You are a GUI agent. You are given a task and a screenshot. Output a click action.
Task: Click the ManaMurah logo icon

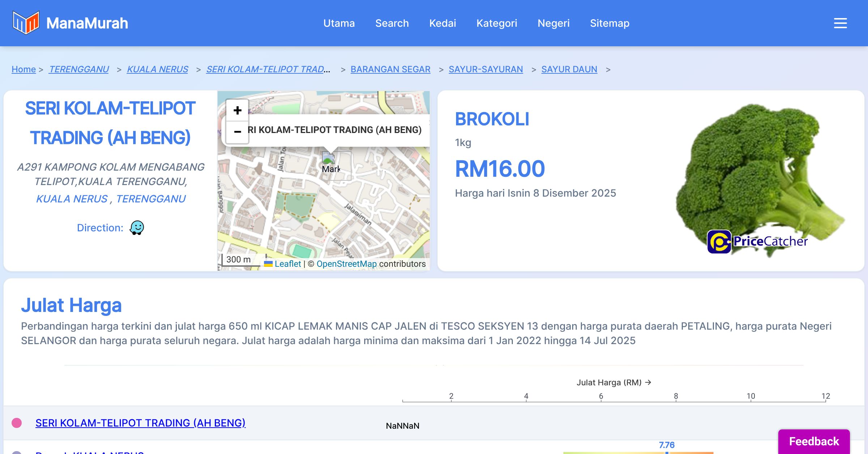click(26, 23)
